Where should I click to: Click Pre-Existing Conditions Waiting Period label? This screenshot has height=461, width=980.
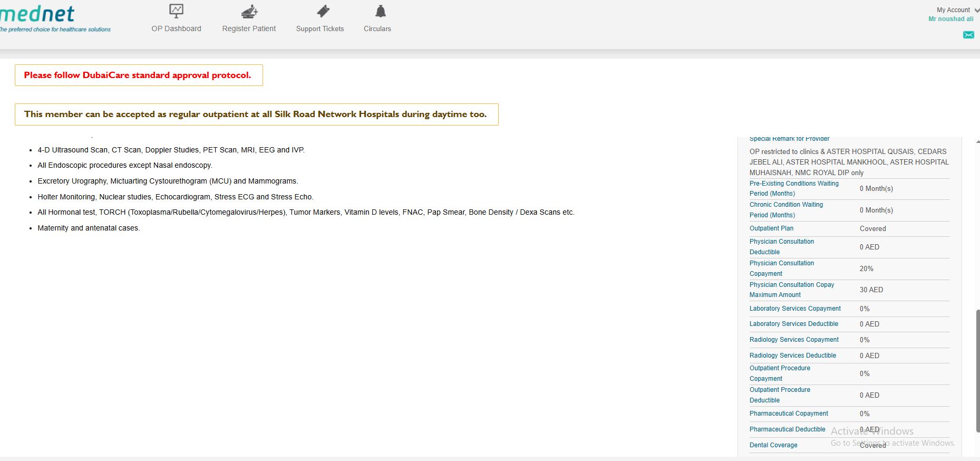pos(794,188)
